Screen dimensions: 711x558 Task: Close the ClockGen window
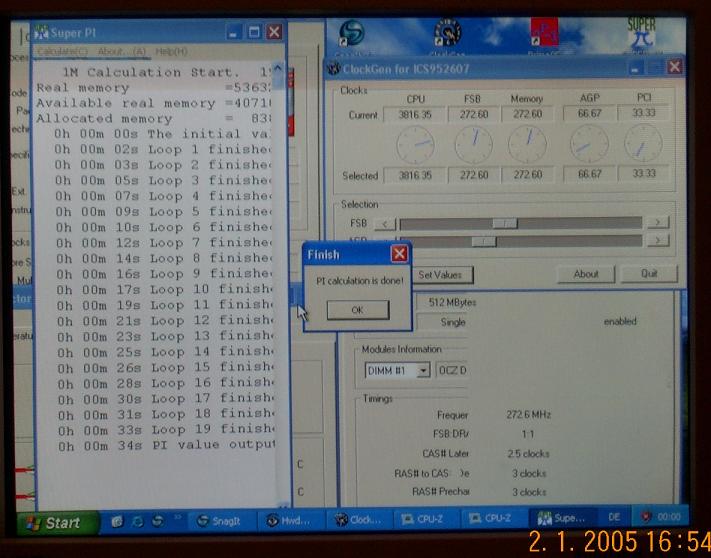pyautogui.click(x=675, y=67)
